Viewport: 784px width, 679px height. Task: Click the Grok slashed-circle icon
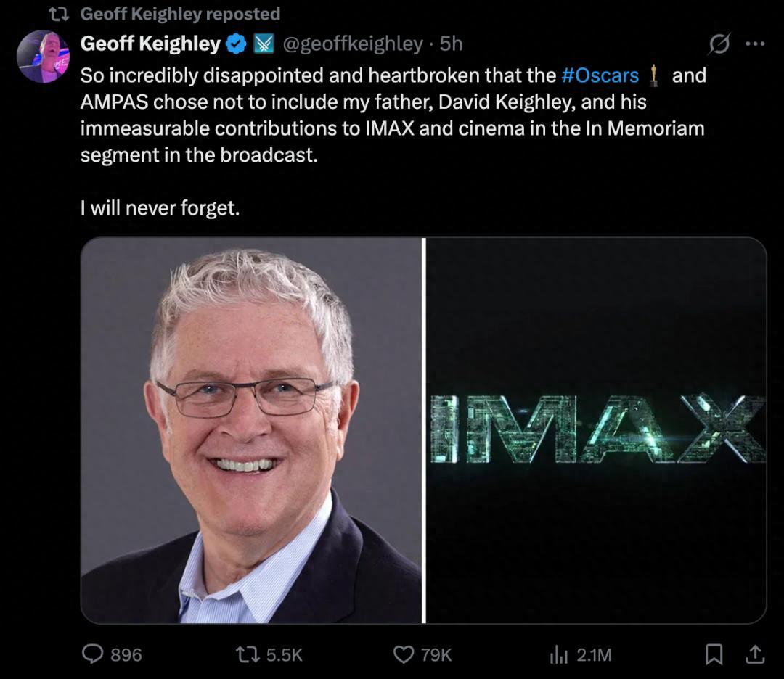719,44
